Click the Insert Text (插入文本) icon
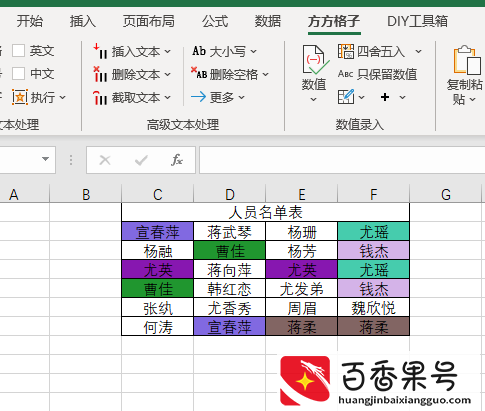Viewport: 485px width, 411px height. [100, 51]
